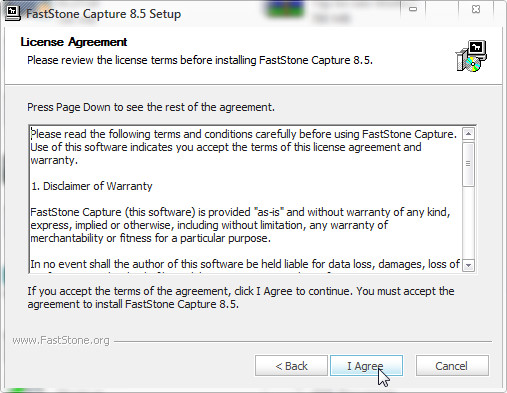This screenshot has width=507, height=393.
Task: Close the setup window
Action: pyautogui.click(x=476, y=9)
